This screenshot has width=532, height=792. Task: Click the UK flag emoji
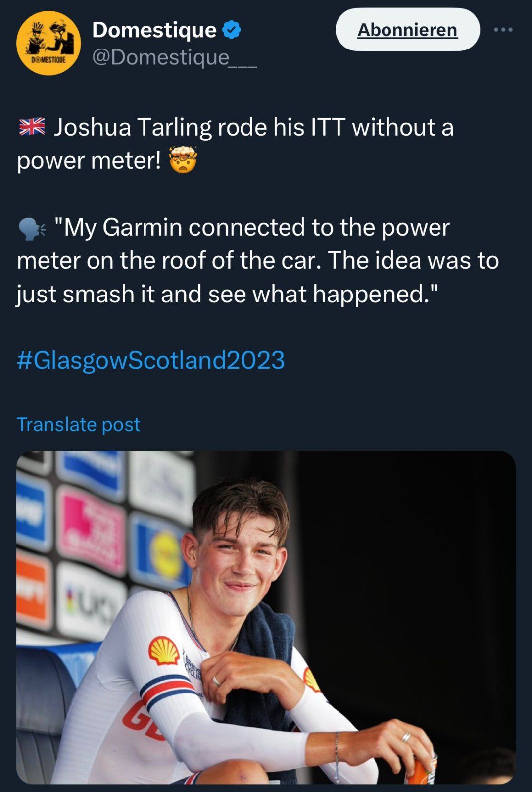(x=32, y=127)
